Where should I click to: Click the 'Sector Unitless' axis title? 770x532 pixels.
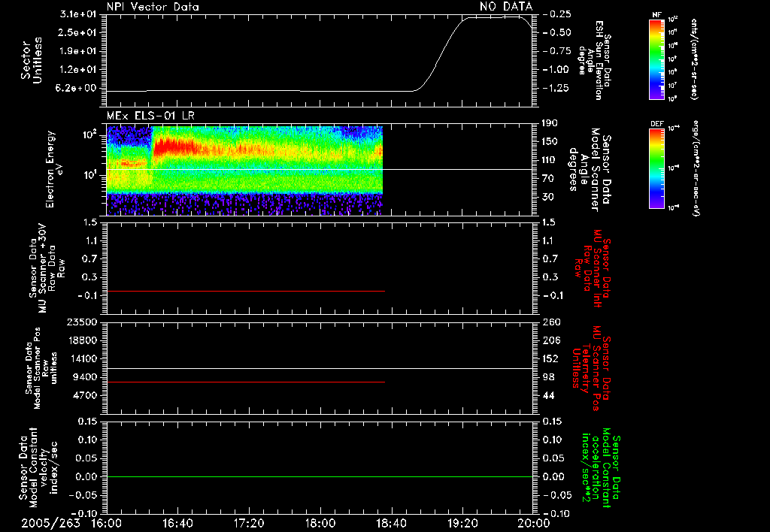(x=32, y=60)
